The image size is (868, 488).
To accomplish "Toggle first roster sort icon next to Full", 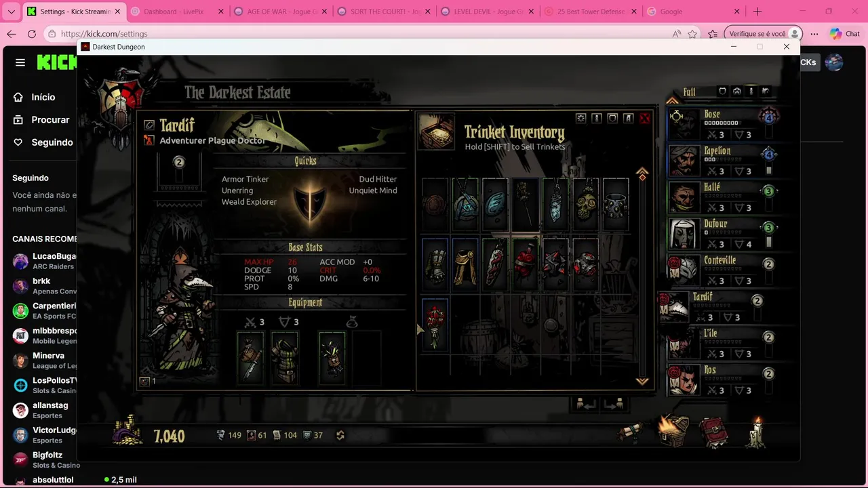I will pyautogui.click(x=722, y=91).
